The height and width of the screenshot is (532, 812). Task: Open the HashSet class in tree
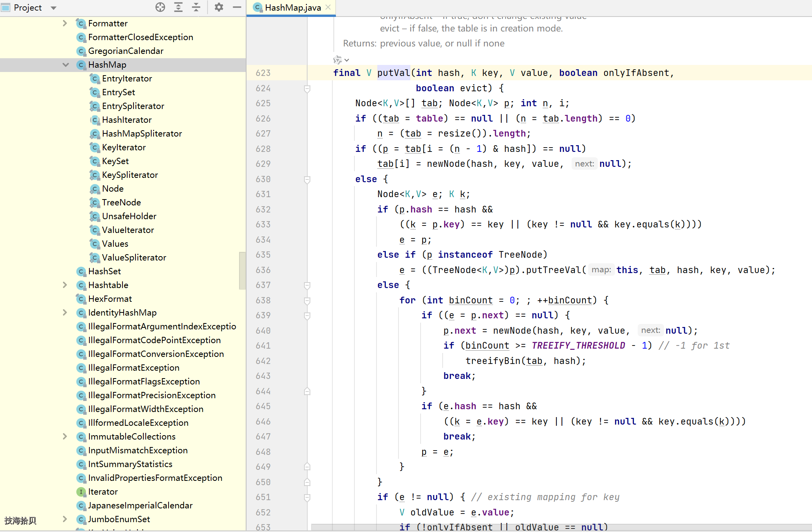104,271
